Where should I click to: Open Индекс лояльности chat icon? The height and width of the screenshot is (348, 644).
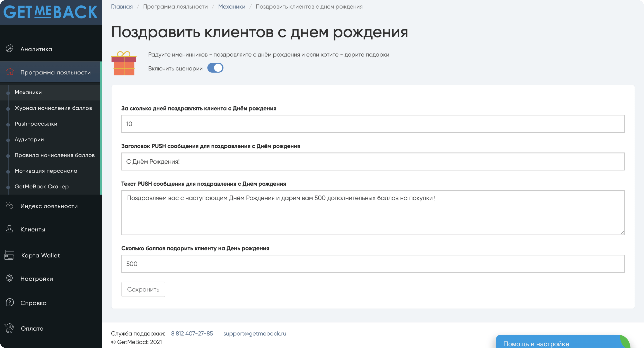[x=9, y=206]
